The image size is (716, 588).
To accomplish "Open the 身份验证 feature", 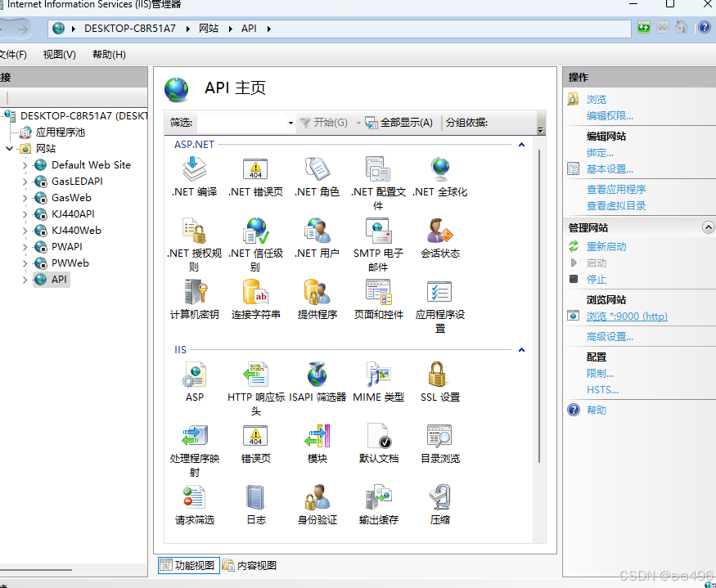I will point(317,505).
